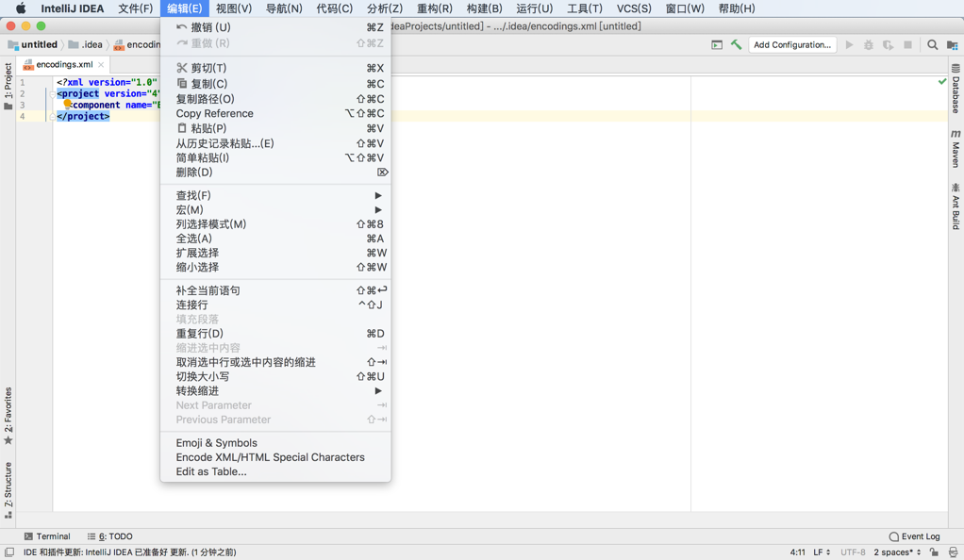The image size is (964, 560).
Task: Open the 文件(F) menu
Action: point(135,8)
